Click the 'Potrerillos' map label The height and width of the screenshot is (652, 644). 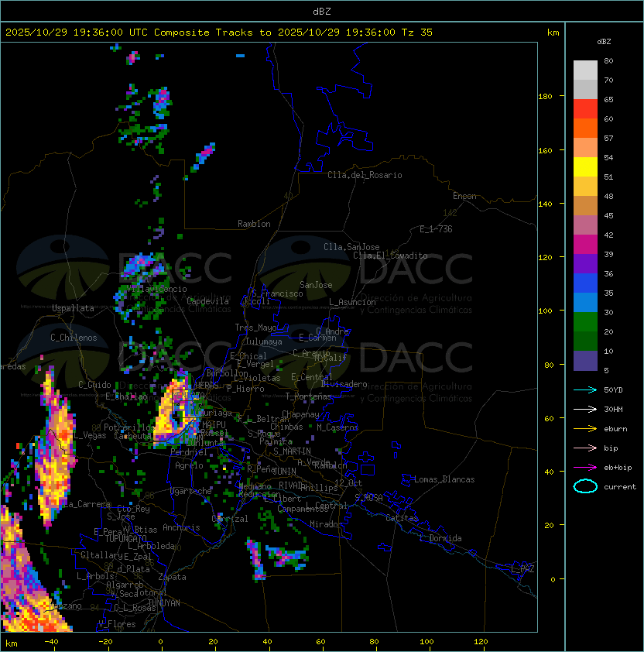(x=129, y=427)
